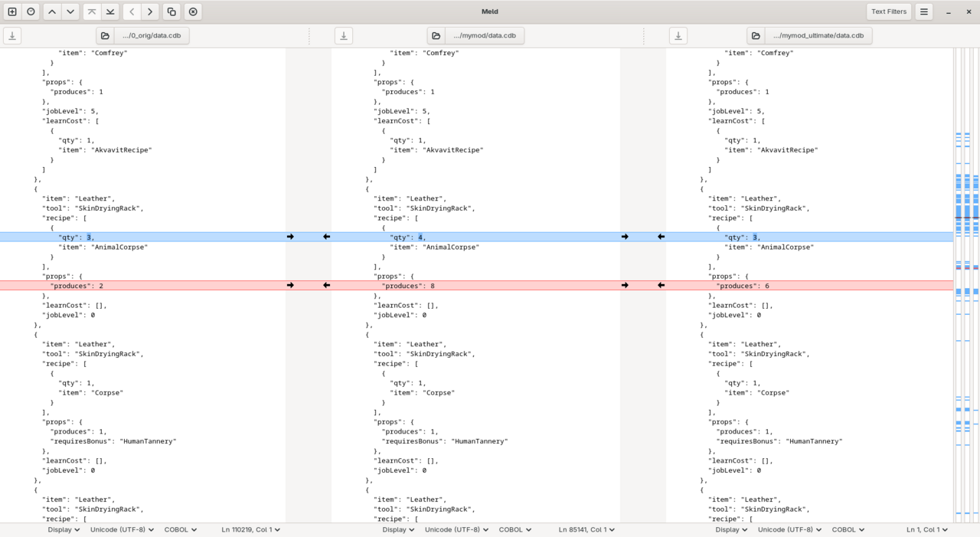Choose file for .../mymod_ultimate/data.cdb pane
980x537 pixels.
tap(809, 36)
